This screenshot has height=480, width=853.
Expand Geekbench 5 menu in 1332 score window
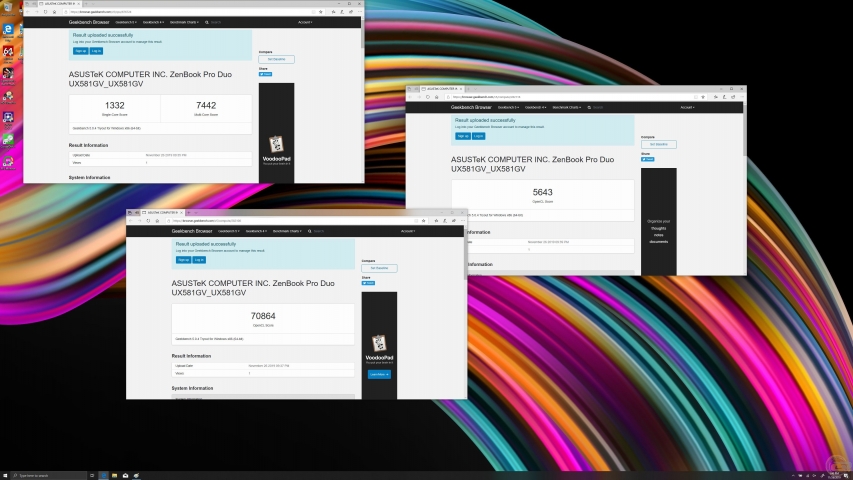point(126,22)
